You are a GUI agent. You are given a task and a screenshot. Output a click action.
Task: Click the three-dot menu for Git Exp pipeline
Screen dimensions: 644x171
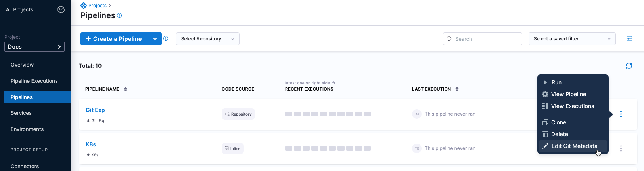tap(621, 114)
